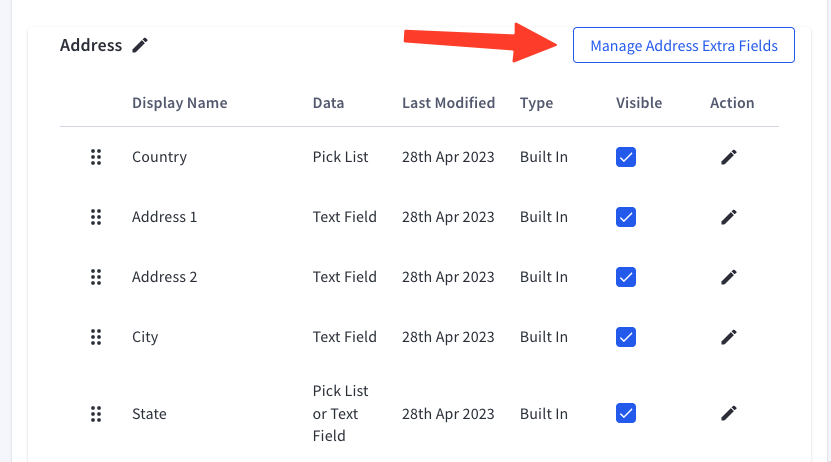Disable Address 2 visible checkbox
Screen dimensions: 831x462
click(626, 277)
